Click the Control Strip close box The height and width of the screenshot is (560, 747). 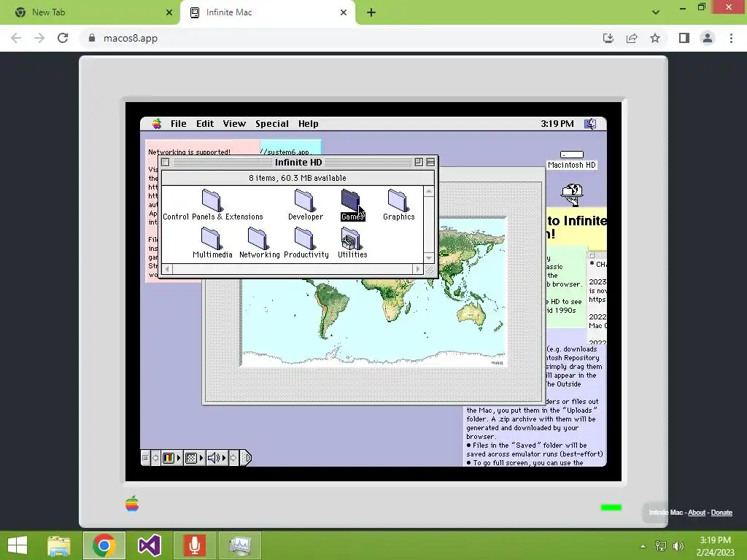145,458
